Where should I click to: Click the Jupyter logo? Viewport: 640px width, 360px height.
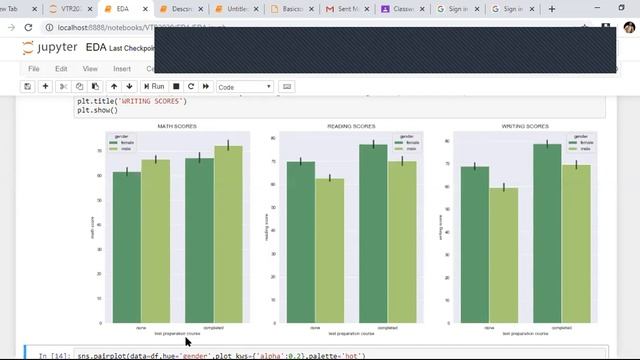coord(49,47)
